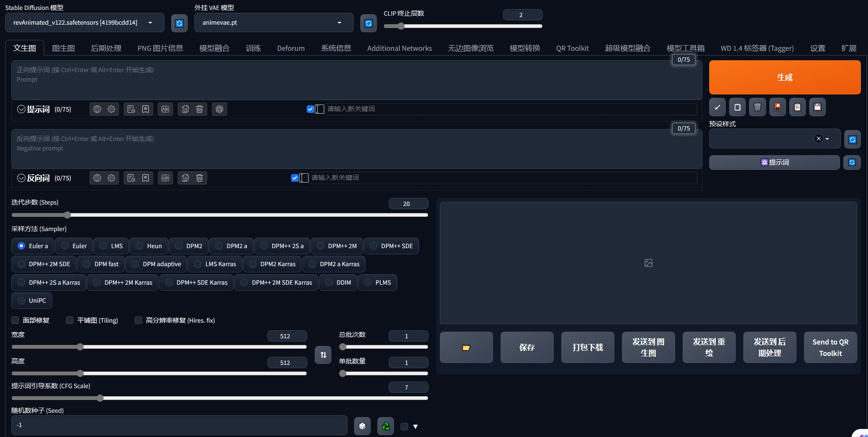Click the gear icon in 提示词 toolbar
Screen dimensions: 868x437
111,109
